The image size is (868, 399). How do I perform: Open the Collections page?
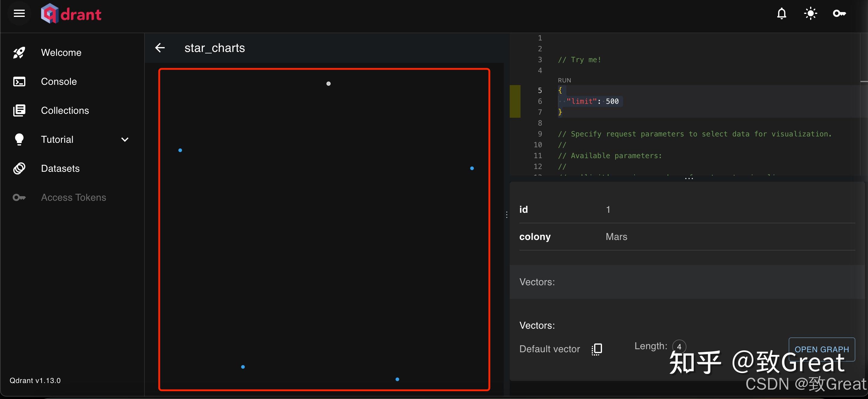(x=65, y=111)
